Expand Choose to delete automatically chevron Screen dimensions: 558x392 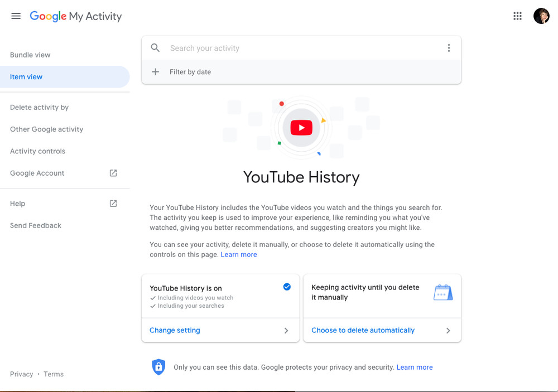(448, 331)
